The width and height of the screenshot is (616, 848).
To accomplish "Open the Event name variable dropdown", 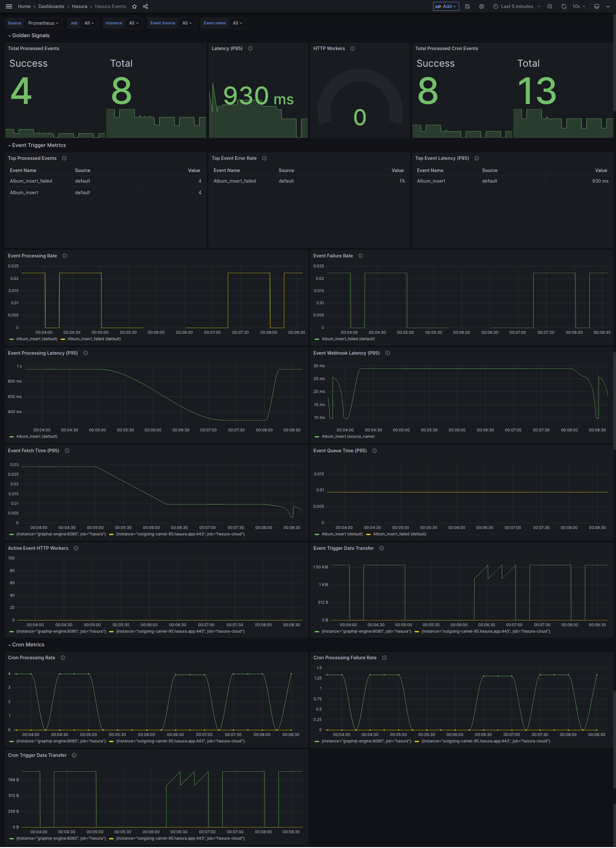I will (x=237, y=23).
